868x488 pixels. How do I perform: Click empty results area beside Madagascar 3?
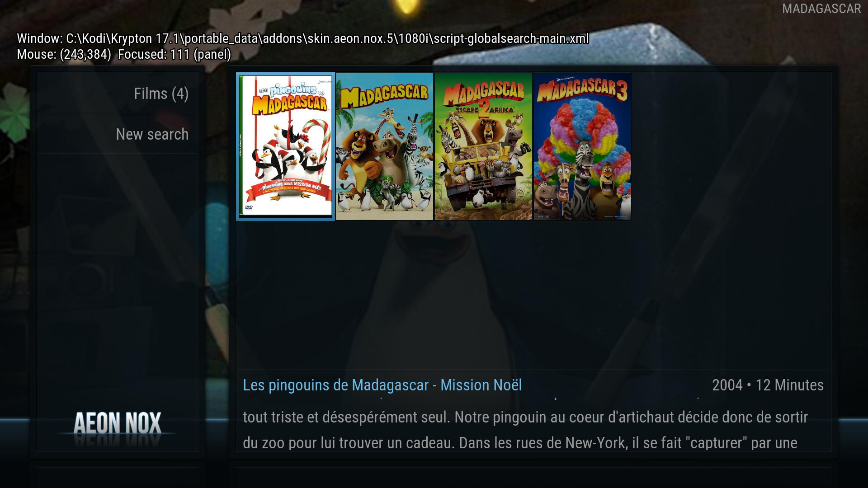(x=730, y=146)
